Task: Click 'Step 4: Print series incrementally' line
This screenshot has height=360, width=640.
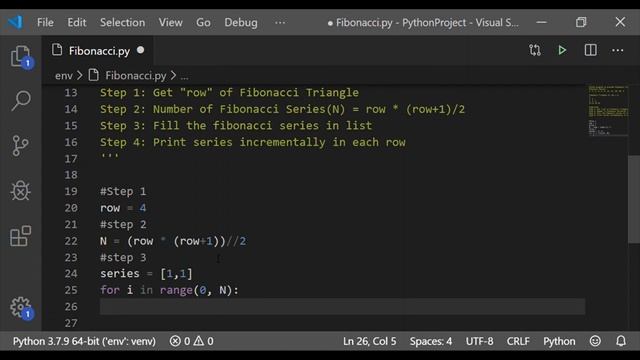Action: (x=253, y=142)
